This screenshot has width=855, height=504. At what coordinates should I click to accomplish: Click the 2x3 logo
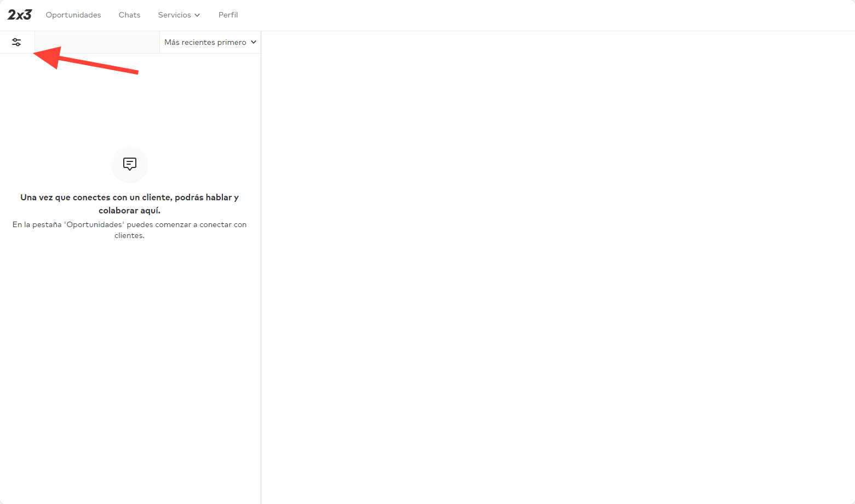point(20,15)
